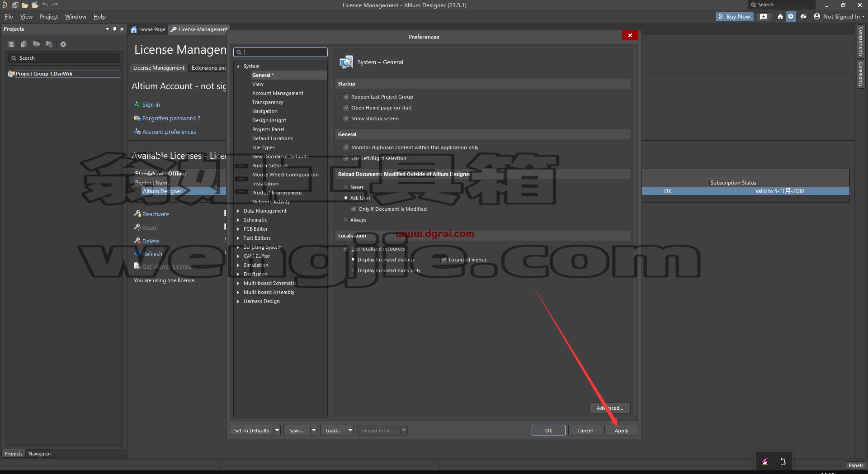This screenshot has width=868, height=474.
Task: Toggle Open Home page on start
Action: pyautogui.click(x=346, y=108)
